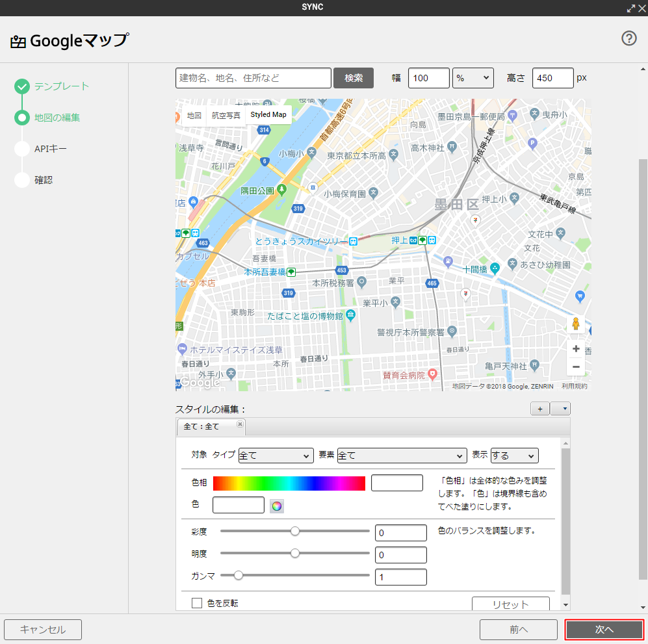Click the 隅田公園 park marker
This screenshot has width=648, height=644.
[x=281, y=190]
